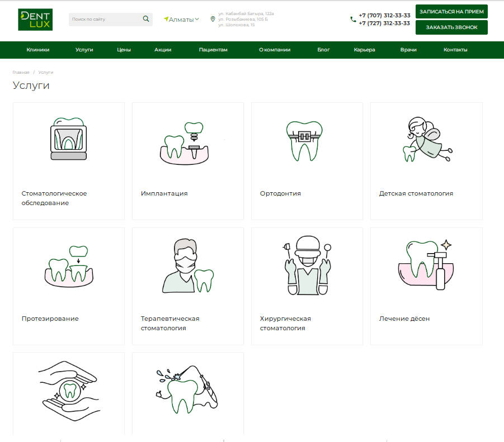Go to Главная breadcrumb link
The image size is (504, 442).
pyautogui.click(x=21, y=72)
